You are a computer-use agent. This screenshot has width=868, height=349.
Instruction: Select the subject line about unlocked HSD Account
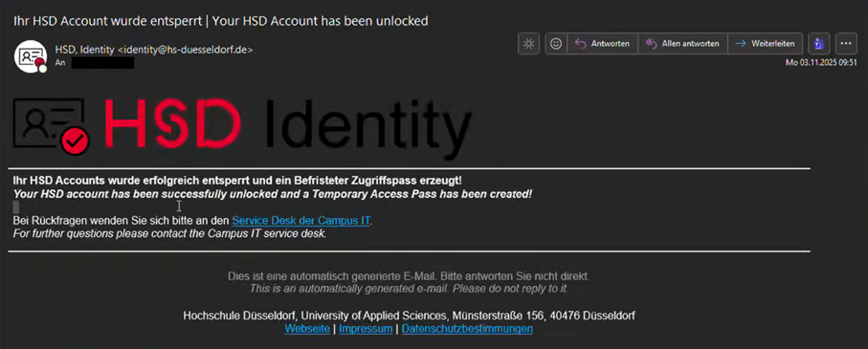tap(221, 21)
